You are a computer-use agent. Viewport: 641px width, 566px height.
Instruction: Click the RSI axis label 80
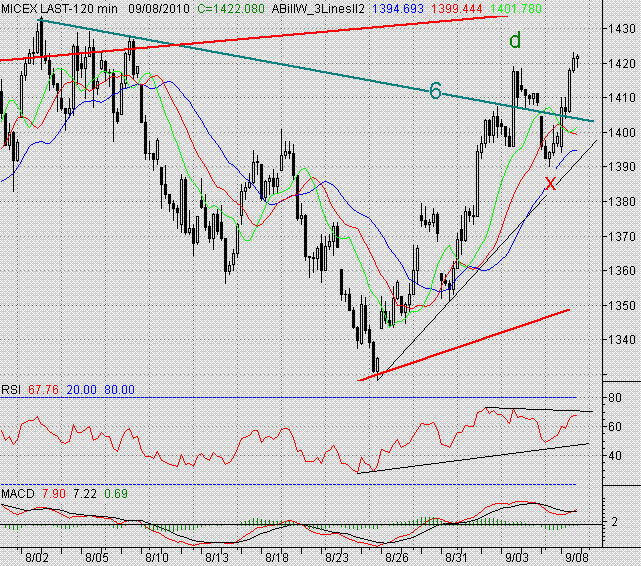click(x=615, y=398)
